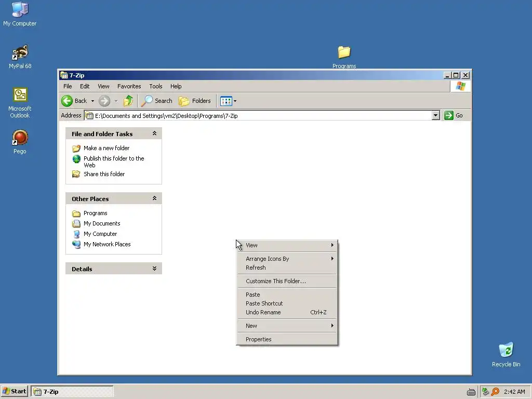532x399 pixels.
Task: Open Forward history dropdown arrow
Action: point(116,101)
